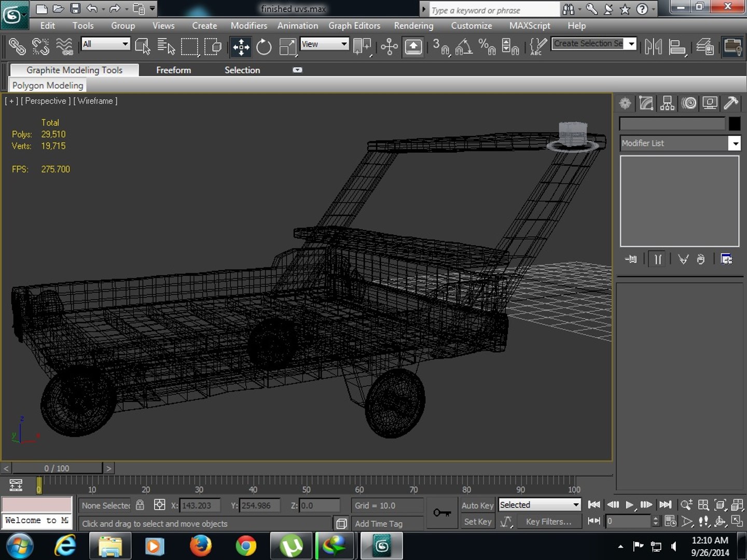
Task: Open the All selection filter dropdown
Action: [x=105, y=44]
